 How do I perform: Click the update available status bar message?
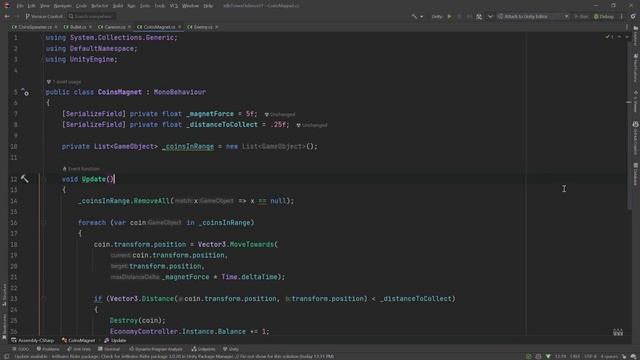tap(175, 356)
